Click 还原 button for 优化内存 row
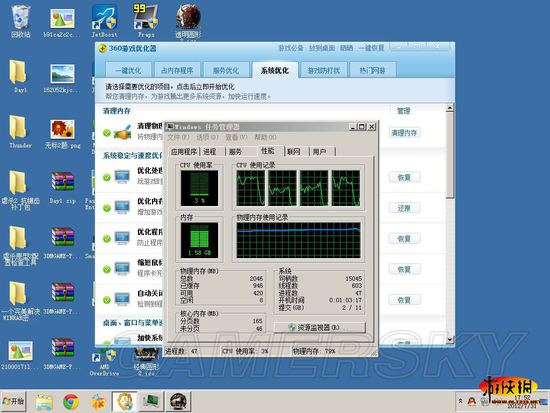 tap(404, 208)
